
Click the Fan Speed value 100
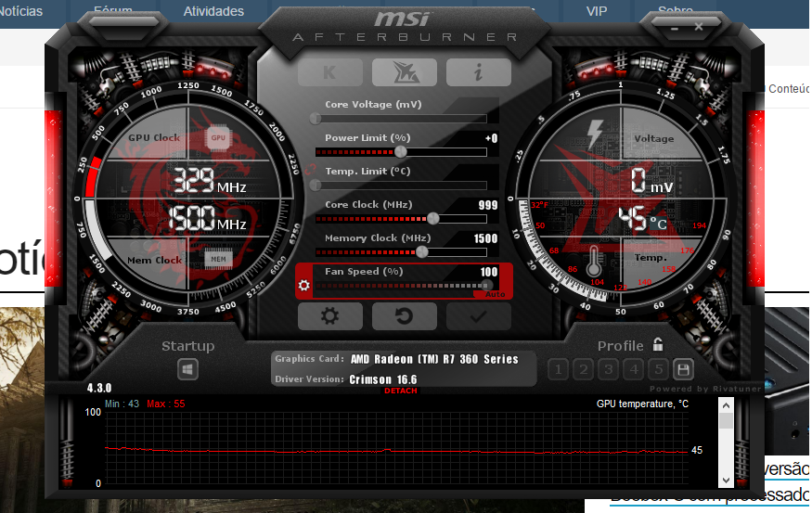[489, 272]
